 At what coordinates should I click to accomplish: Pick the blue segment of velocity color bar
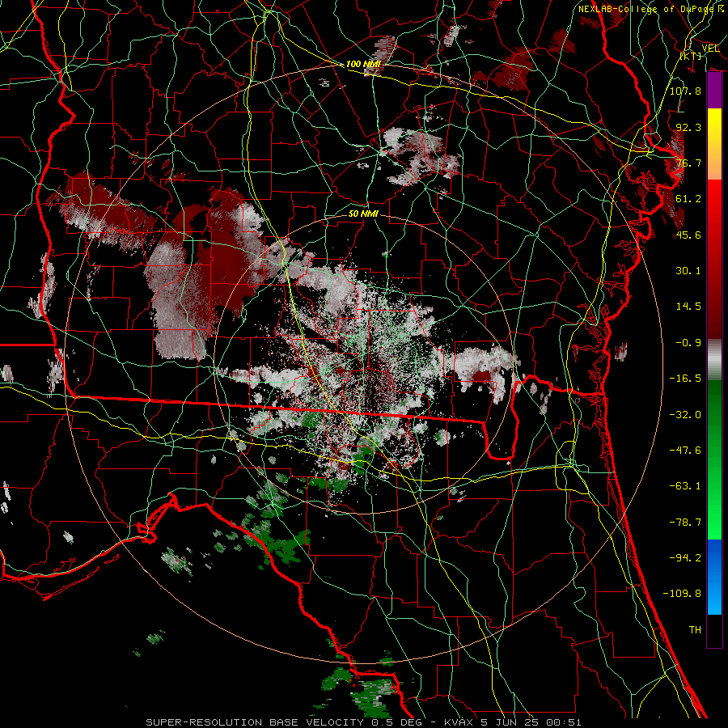coord(714,577)
